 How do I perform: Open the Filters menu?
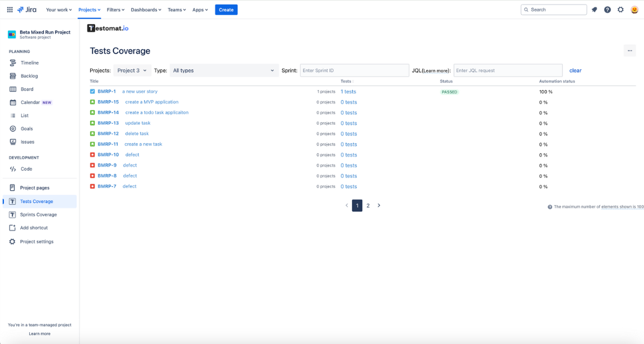click(x=115, y=10)
